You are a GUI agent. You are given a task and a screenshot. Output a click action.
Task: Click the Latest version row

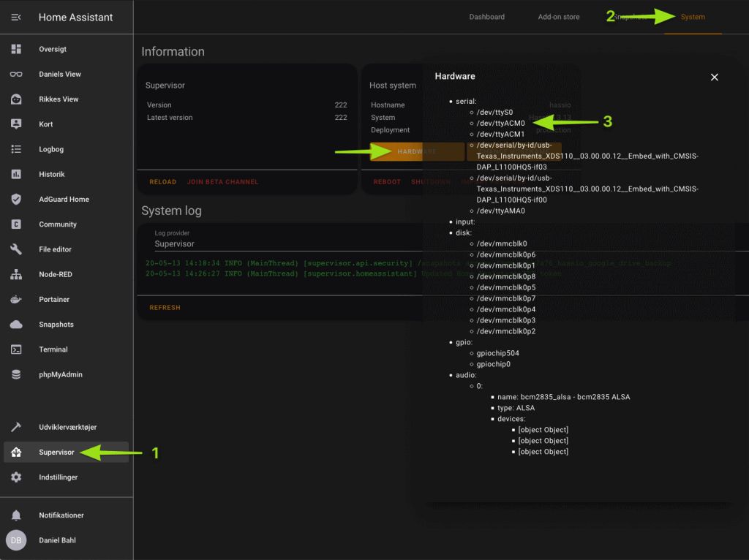tap(247, 118)
